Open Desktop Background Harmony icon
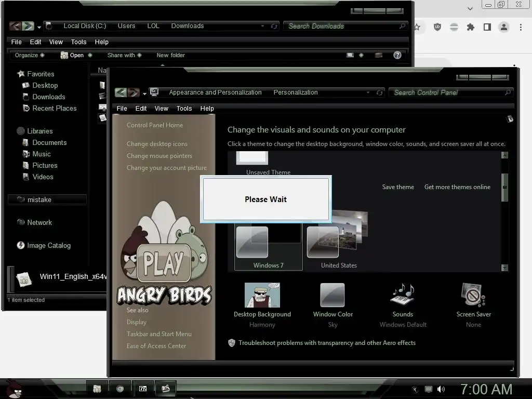 pyautogui.click(x=262, y=295)
